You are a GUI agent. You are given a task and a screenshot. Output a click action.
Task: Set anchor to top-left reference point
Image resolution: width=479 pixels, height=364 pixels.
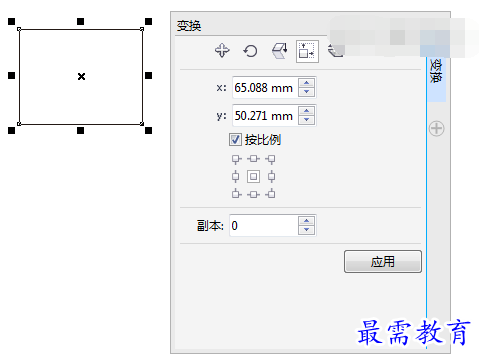point(236,159)
